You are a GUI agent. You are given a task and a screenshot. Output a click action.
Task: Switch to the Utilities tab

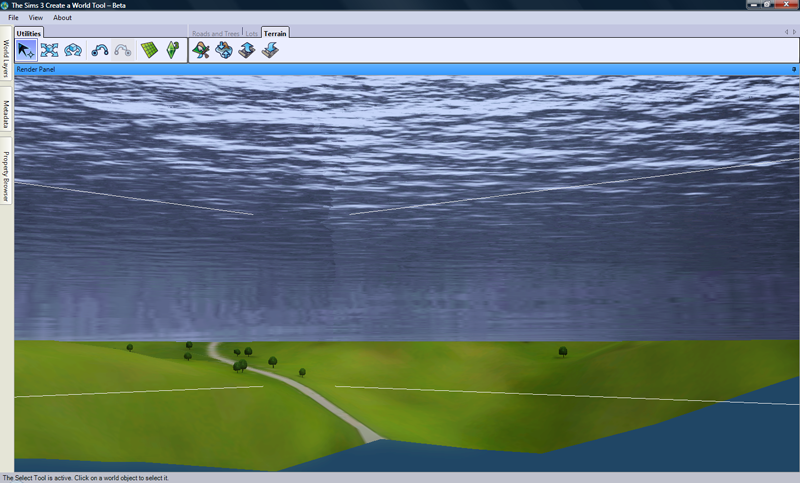point(29,33)
